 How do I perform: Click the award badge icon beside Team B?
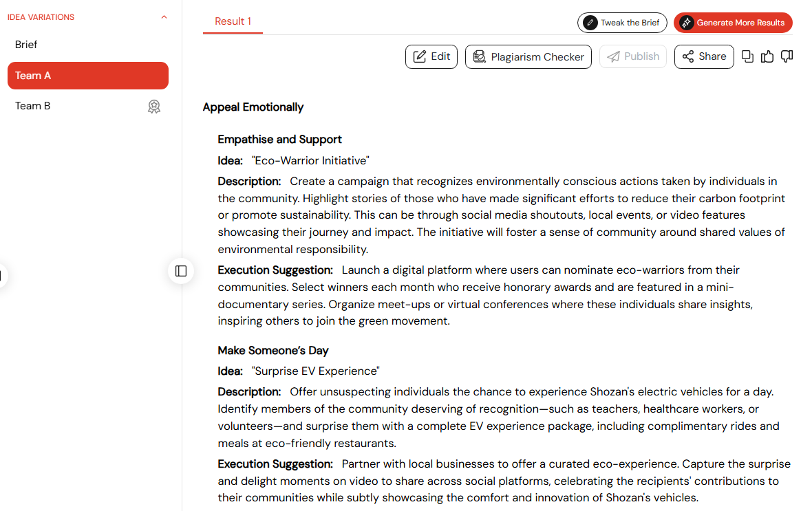pos(154,107)
